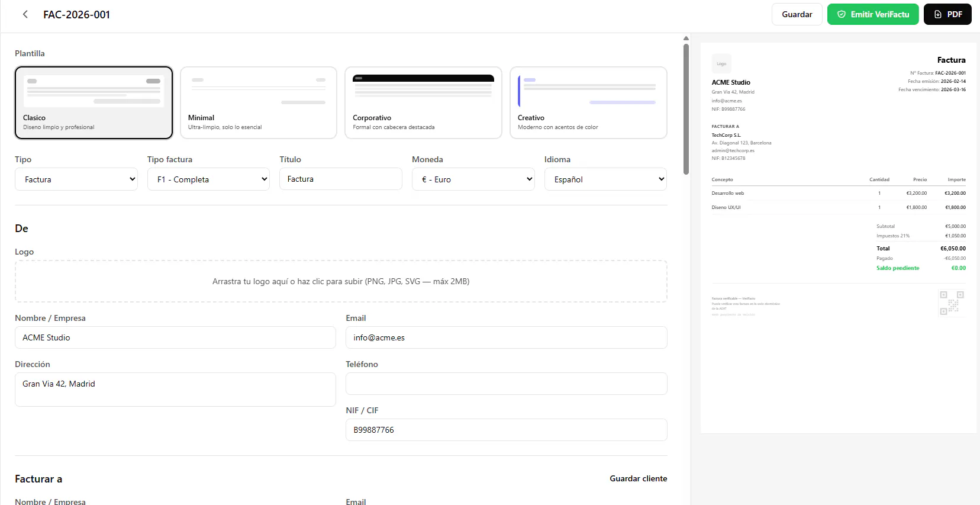This screenshot has height=505, width=980.
Task: Click the scrollbar up arrow
Action: coord(686,38)
